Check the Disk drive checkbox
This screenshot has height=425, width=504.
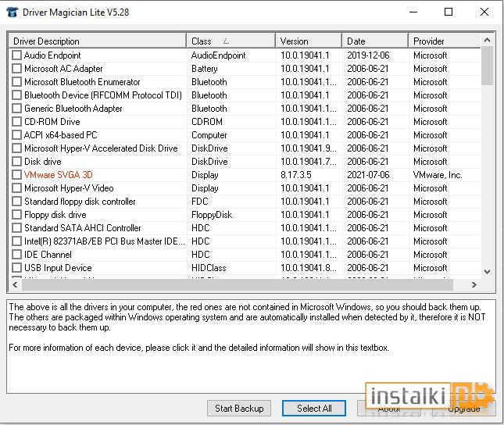click(16, 162)
